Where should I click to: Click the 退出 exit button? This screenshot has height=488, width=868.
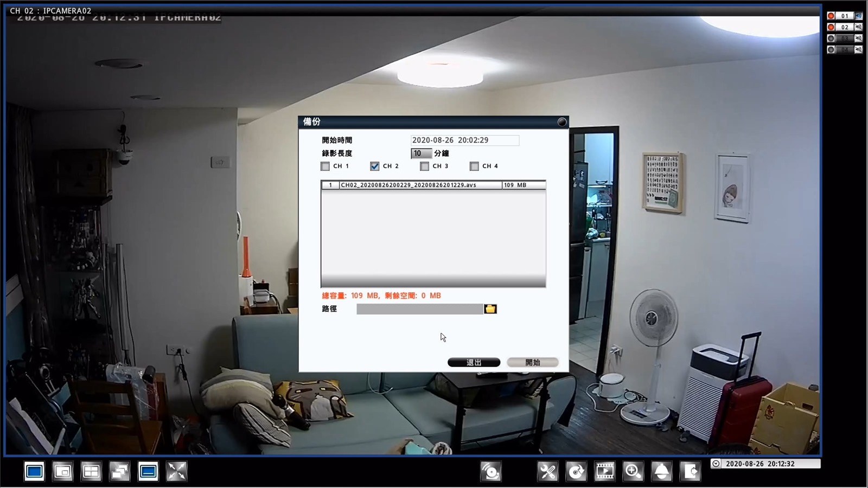point(474,362)
